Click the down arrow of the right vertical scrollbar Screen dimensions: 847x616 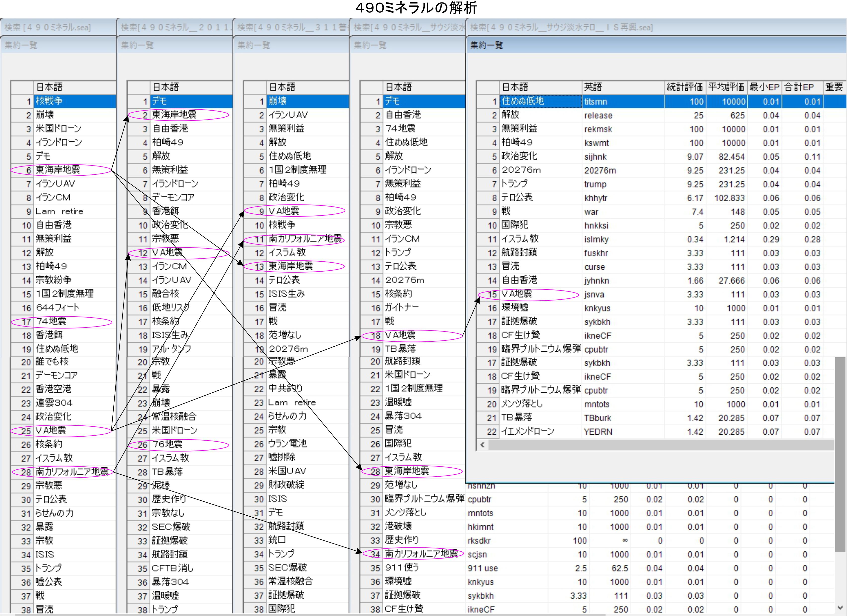coord(840,607)
